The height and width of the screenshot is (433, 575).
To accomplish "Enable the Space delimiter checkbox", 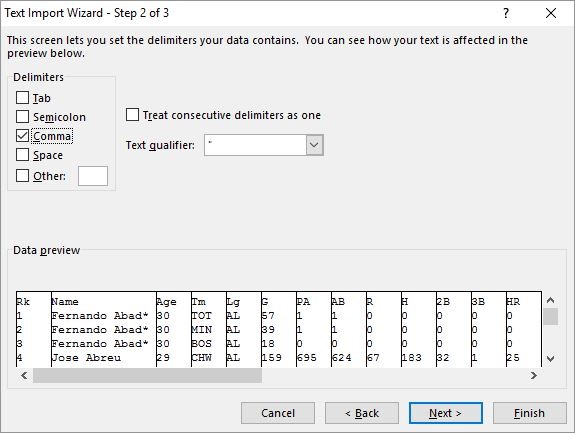I will click(22, 154).
